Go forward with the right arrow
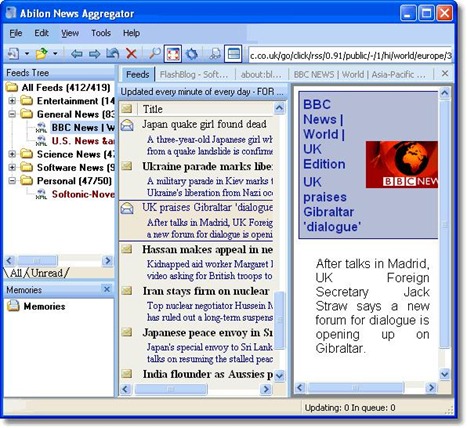 point(94,54)
